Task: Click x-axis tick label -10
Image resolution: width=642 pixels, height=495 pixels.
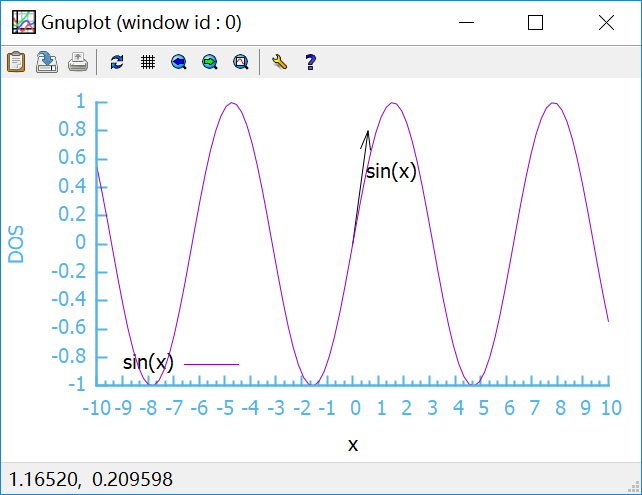Action: pyautogui.click(x=97, y=408)
